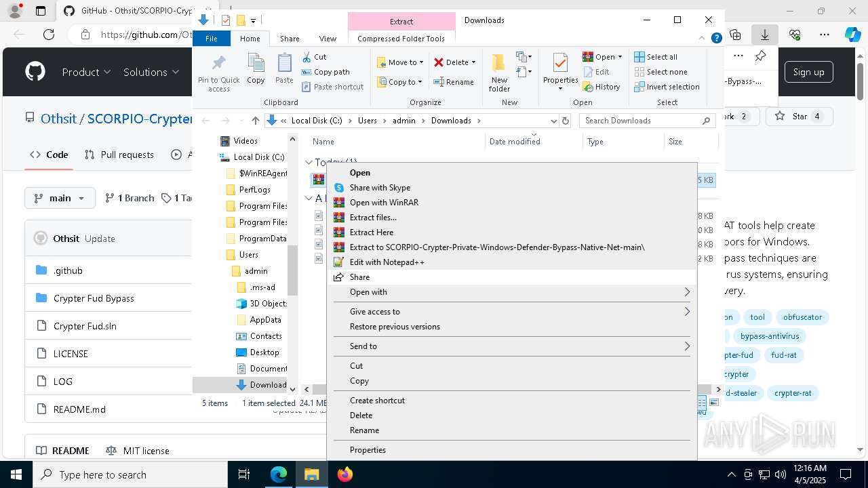The width and height of the screenshot is (868, 488).
Task: Click refresh button in address bar
Action: coord(566,121)
